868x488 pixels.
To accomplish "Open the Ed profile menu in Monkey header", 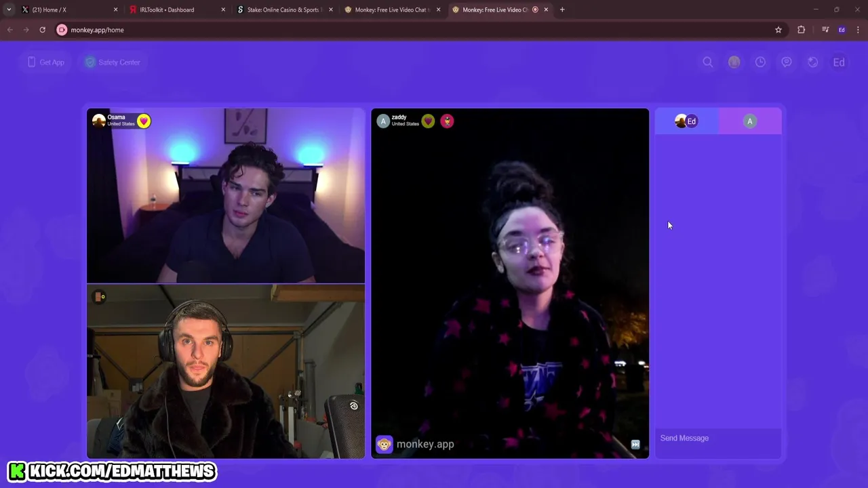I will click(x=839, y=62).
